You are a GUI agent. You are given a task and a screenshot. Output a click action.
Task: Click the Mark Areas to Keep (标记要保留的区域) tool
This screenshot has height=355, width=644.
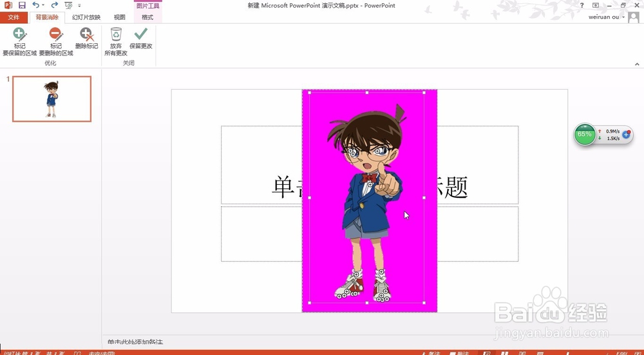[x=20, y=41]
